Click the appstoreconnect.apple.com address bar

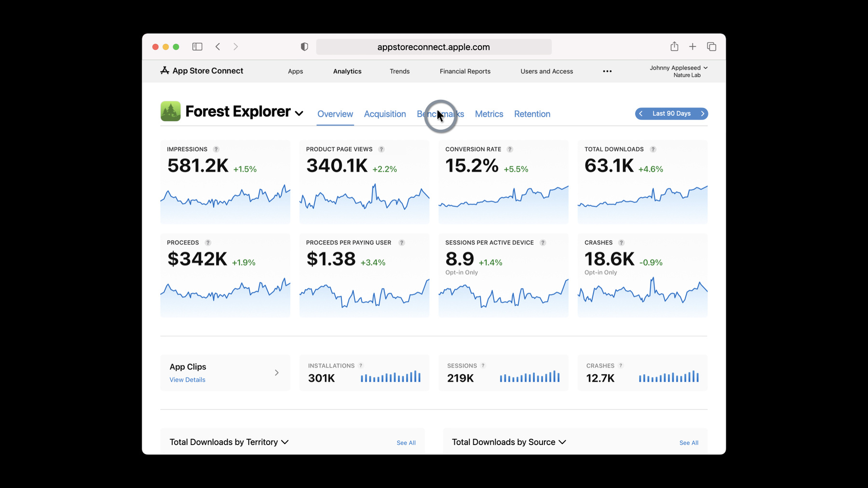[x=434, y=47]
